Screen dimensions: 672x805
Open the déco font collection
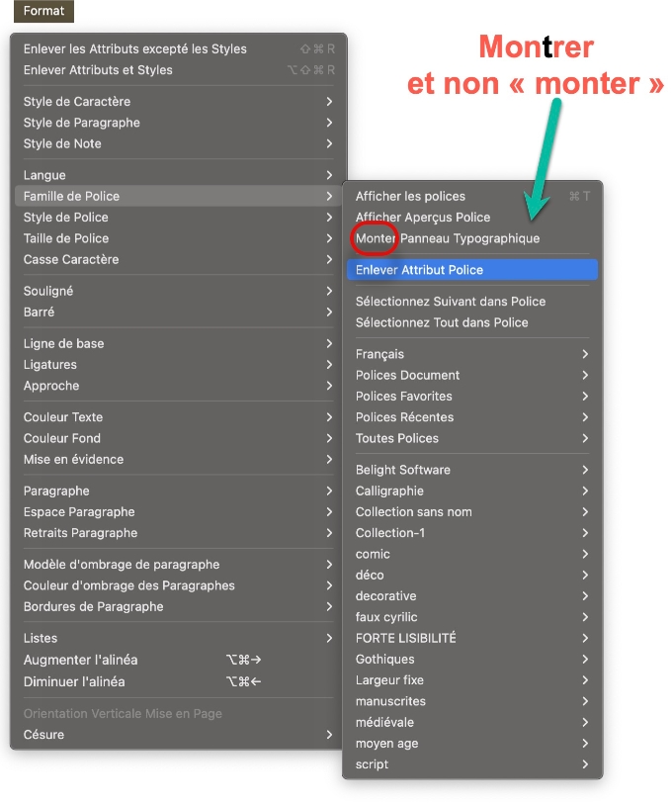click(x=472, y=575)
